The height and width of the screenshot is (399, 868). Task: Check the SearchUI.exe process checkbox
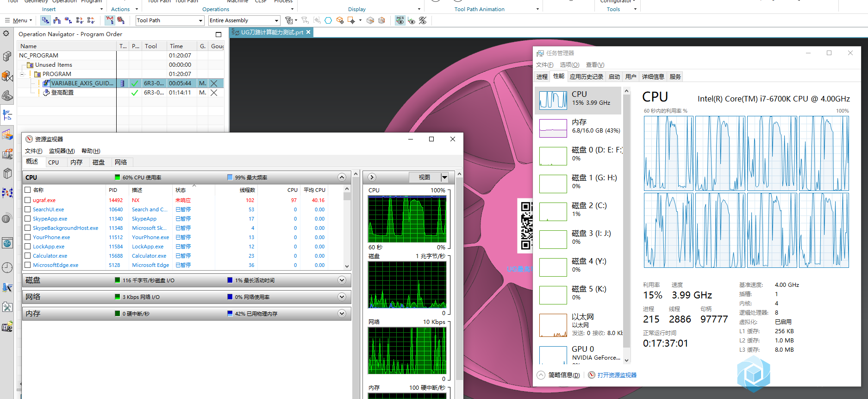28,209
